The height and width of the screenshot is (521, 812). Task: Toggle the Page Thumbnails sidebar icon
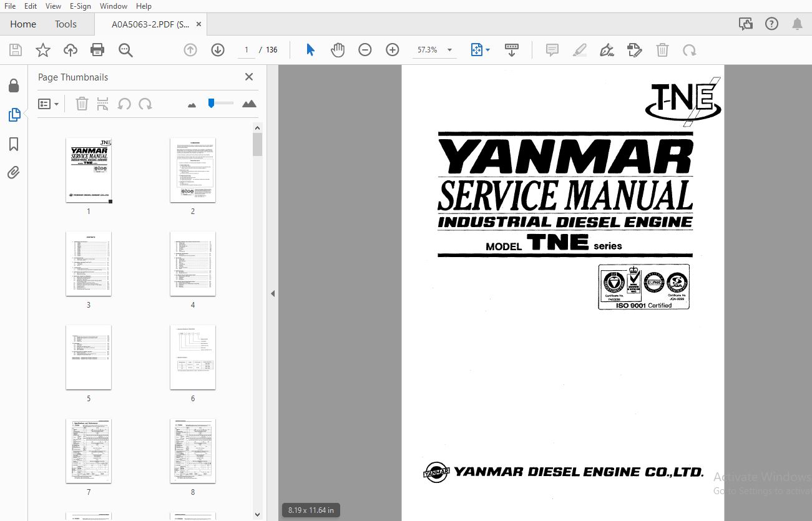pos(14,115)
